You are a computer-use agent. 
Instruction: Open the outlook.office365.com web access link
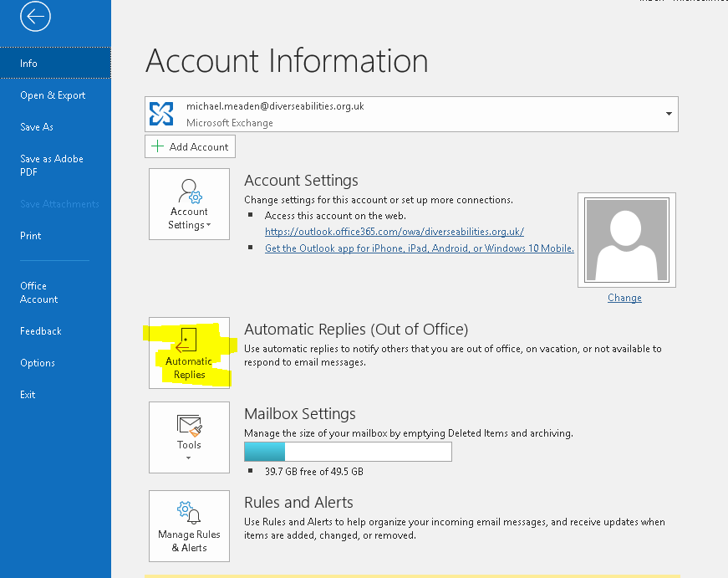click(x=394, y=232)
